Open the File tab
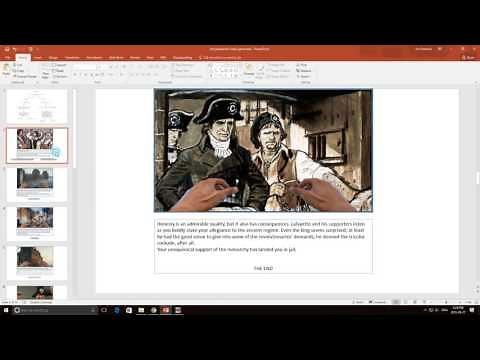This screenshot has height=360, width=480. (x=7, y=57)
